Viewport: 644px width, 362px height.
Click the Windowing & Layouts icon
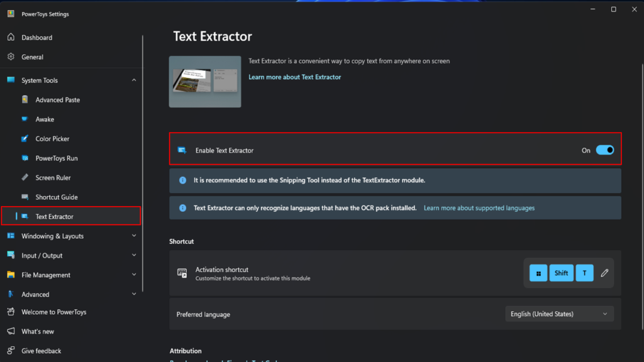point(11,236)
